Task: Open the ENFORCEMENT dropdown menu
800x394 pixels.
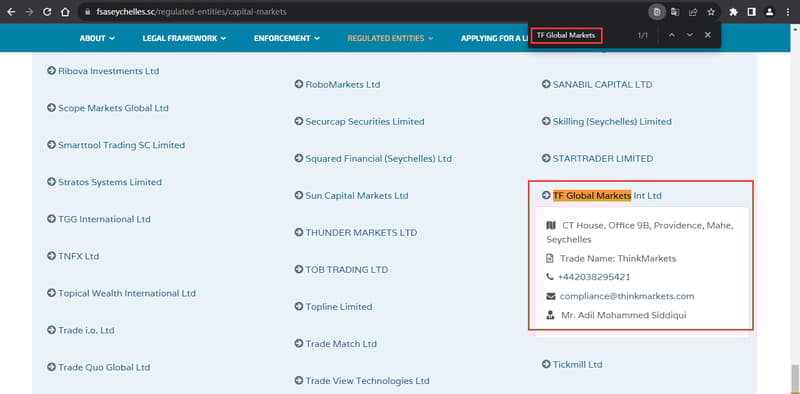Action: [x=287, y=38]
